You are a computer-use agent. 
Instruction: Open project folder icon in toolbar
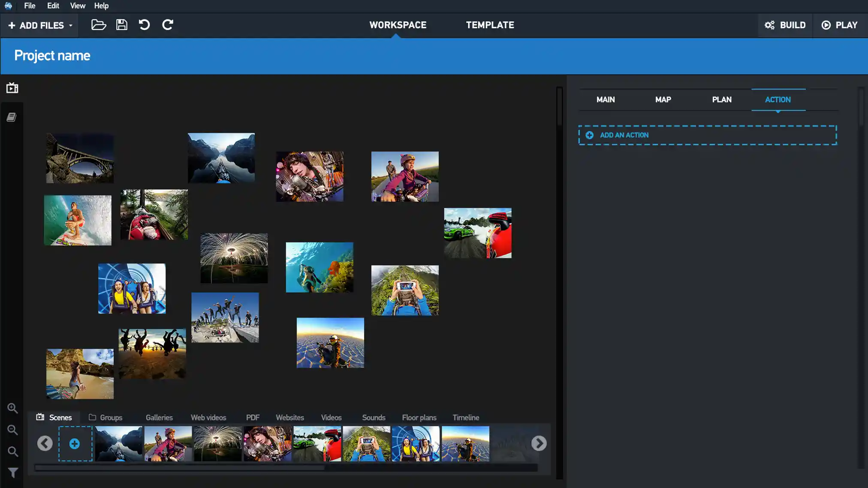coord(99,25)
